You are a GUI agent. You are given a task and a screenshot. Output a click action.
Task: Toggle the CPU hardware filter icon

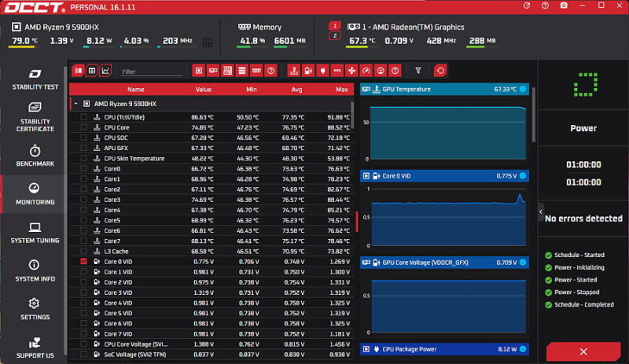(199, 71)
